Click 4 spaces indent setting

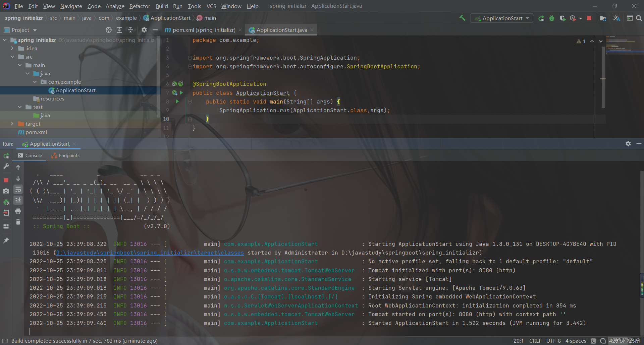pos(576,341)
